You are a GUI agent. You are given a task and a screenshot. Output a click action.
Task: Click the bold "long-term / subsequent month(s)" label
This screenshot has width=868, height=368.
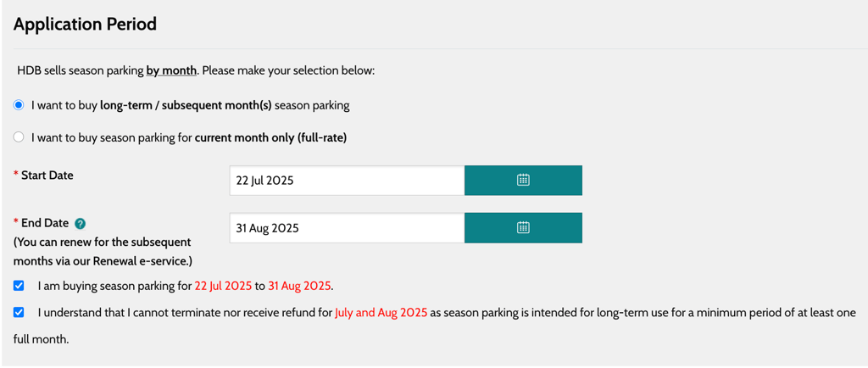tap(186, 106)
